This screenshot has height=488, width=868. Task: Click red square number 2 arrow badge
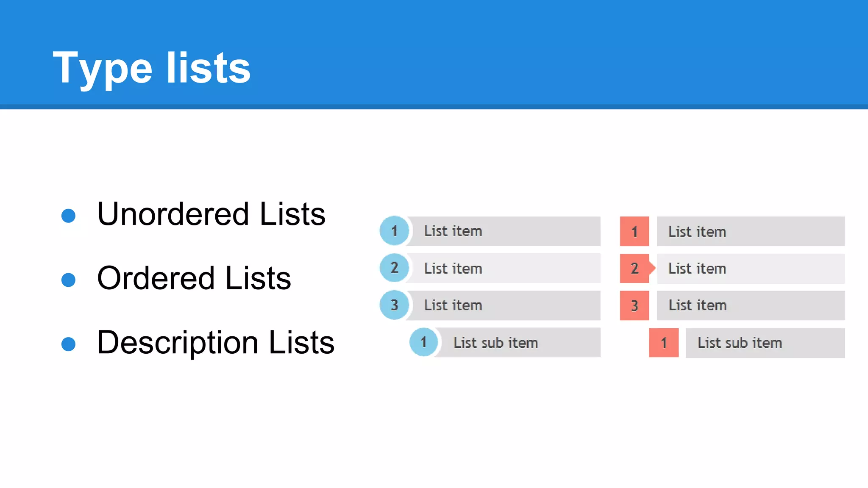(635, 268)
